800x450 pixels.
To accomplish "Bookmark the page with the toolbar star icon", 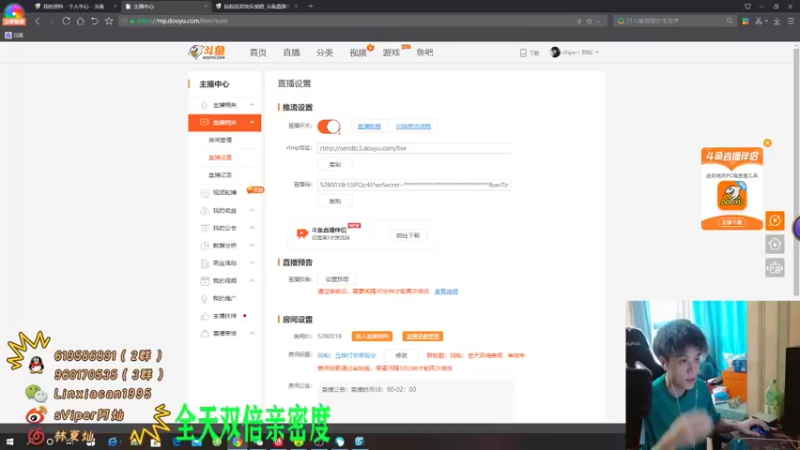I will click(x=109, y=21).
